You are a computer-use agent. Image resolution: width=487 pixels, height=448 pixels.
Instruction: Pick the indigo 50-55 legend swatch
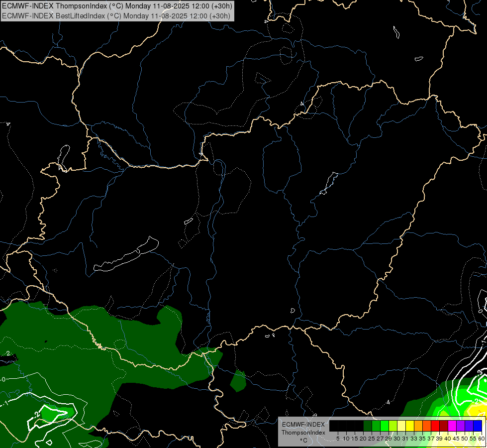click(469, 426)
